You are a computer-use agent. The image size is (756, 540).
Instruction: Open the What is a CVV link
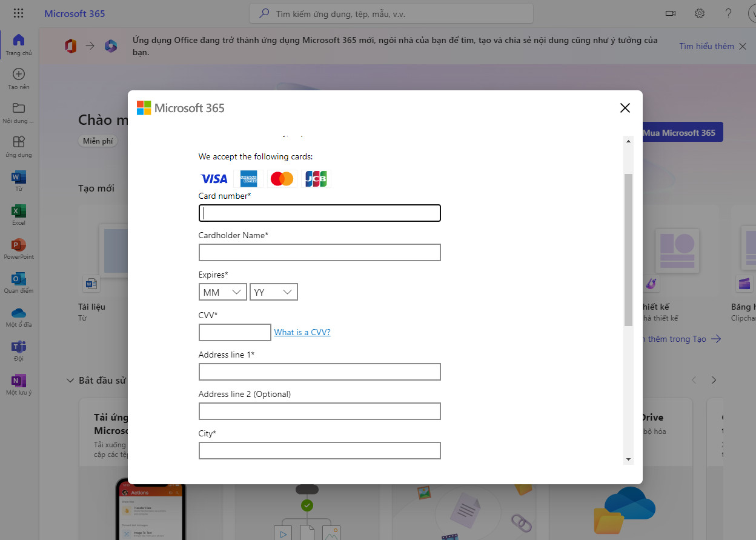[302, 332]
